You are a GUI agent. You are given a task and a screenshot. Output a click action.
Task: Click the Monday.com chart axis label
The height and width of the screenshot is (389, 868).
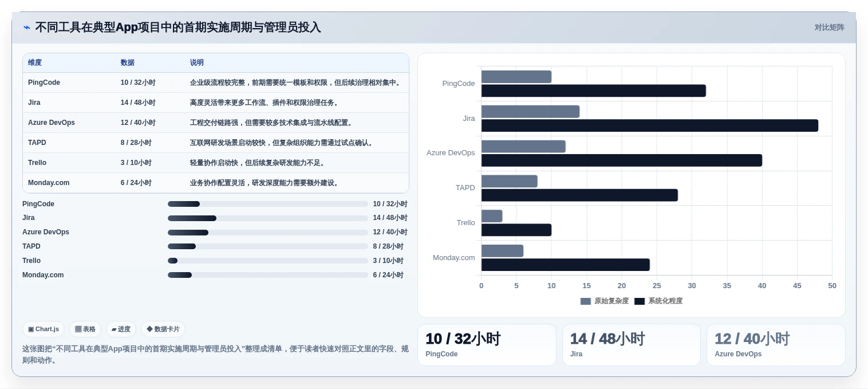[454, 258]
